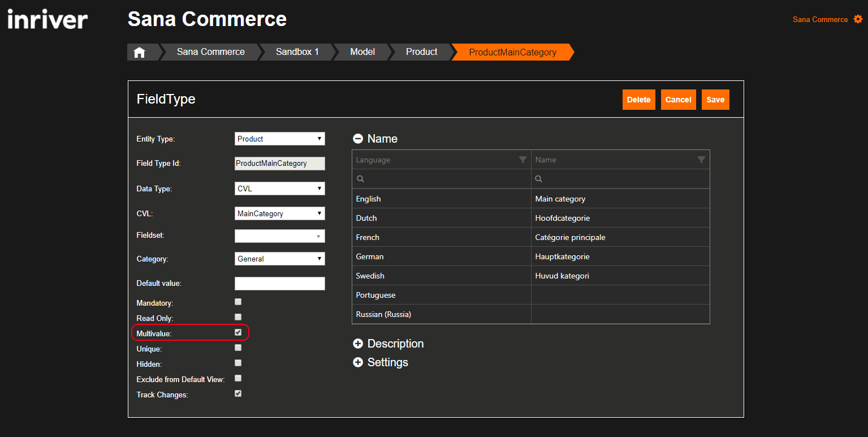
Task: Open settings gear next to Sana Commerce
Action: click(x=858, y=19)
